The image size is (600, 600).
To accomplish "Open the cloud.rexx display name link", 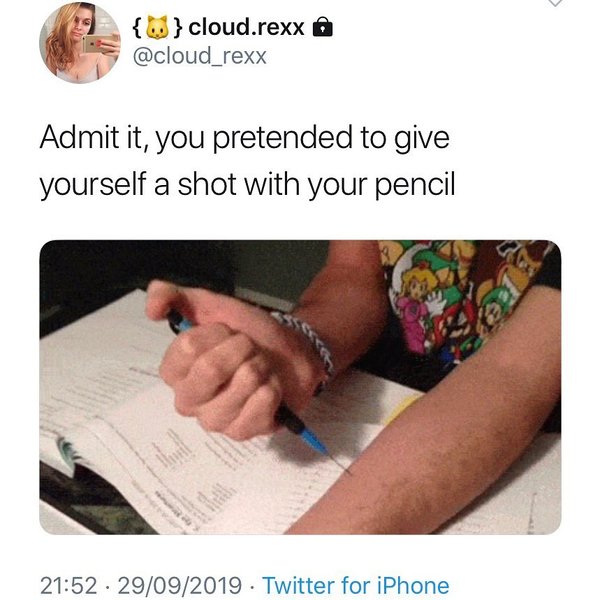I will [x=245, y=27].
